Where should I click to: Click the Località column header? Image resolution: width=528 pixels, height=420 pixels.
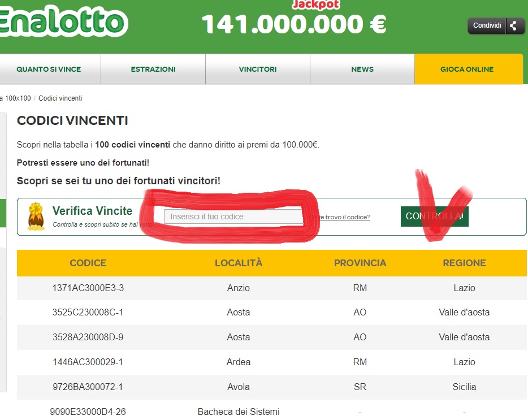(x=239, y=263)
